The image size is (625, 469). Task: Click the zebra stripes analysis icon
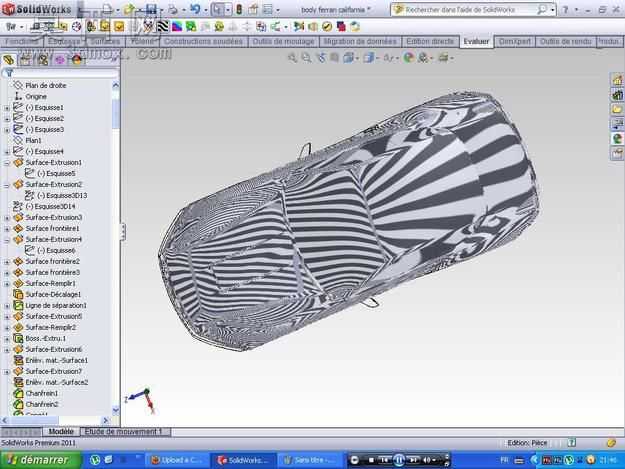click(x=163, y=26)
